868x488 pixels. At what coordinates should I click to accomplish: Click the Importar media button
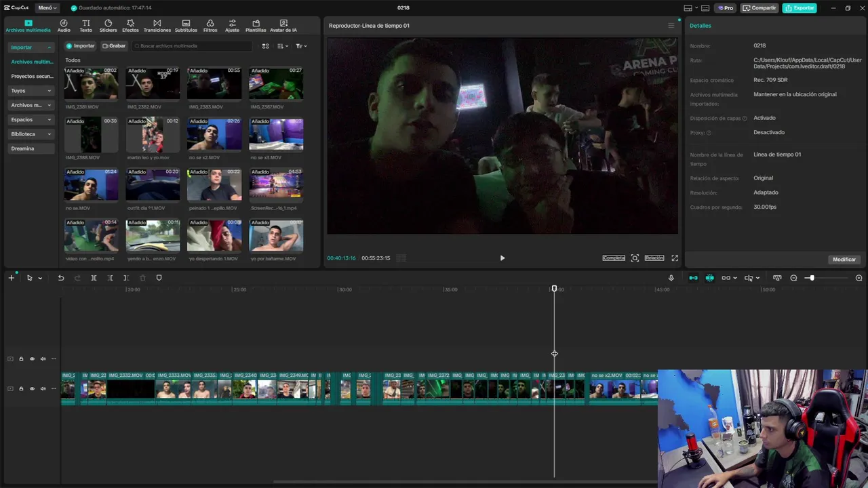pos(80,46)
